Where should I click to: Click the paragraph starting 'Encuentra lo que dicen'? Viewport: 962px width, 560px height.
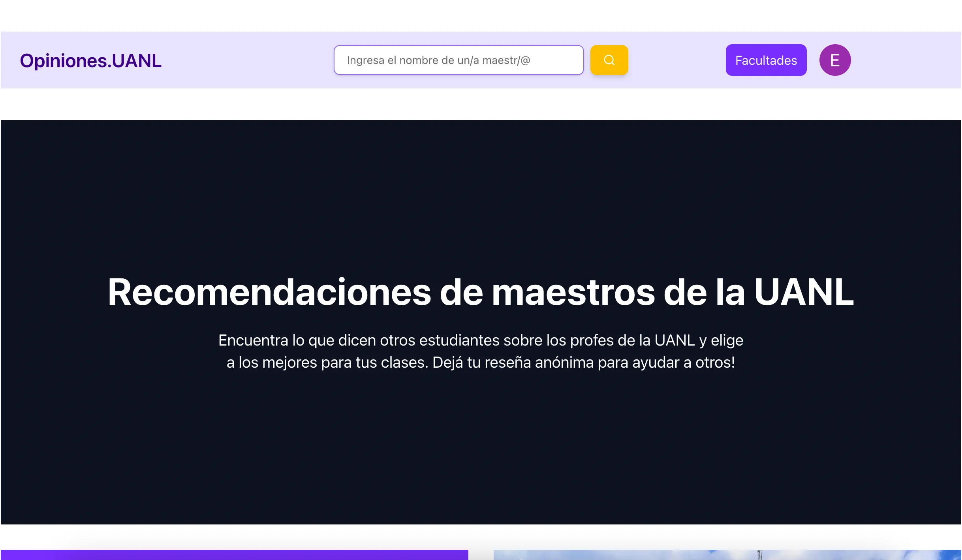481,351
